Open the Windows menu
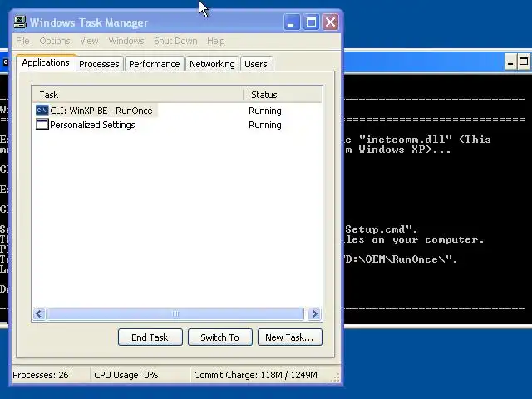532x399 pixels. pyautogui.click(x=126, y=41)
